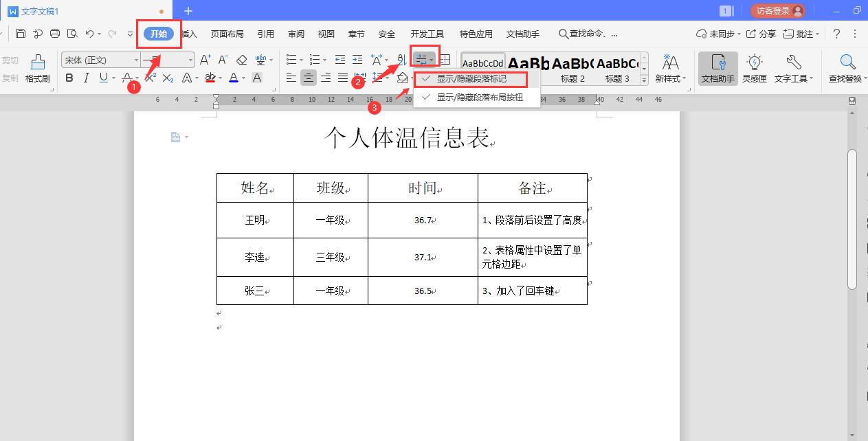
Task: Click the Help question mark icon
Action: 836,34
